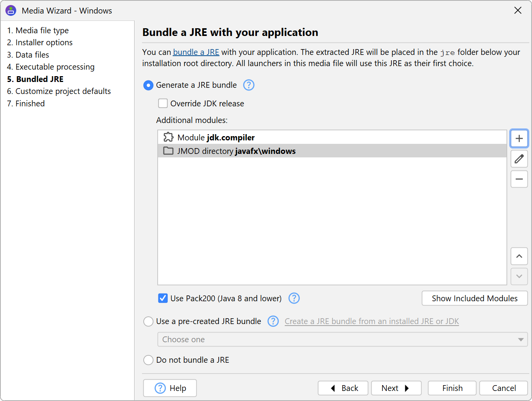This screenshot has height=401, width=532.
Task: Click the pencil icon to edit selected entry
Action: coord(519,159)
